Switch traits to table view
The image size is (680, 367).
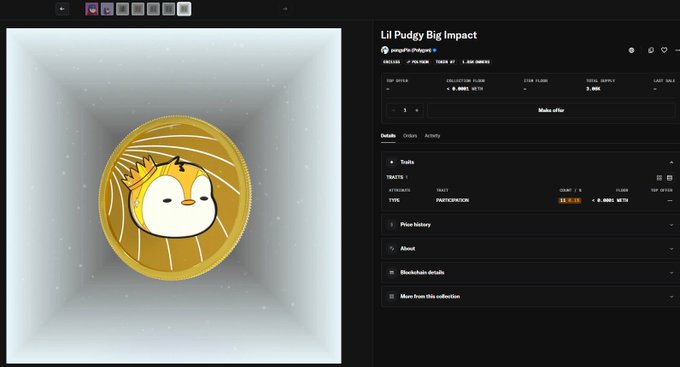coord(670,178)
